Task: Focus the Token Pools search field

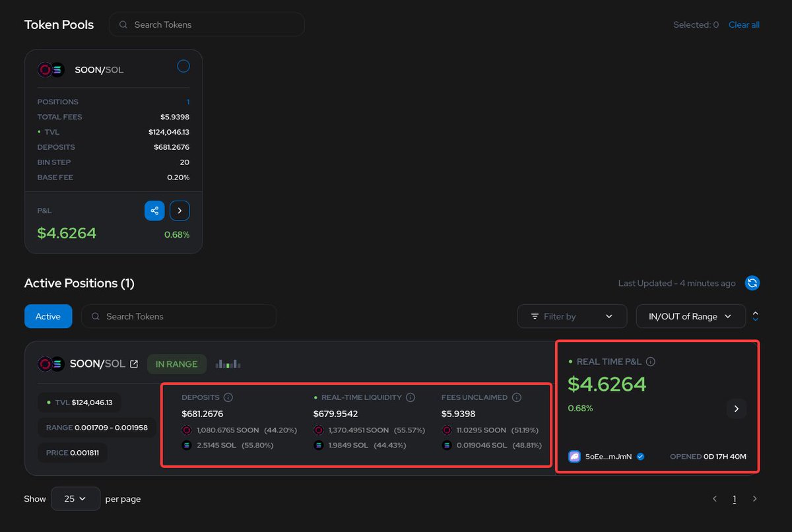Action: 207,24
